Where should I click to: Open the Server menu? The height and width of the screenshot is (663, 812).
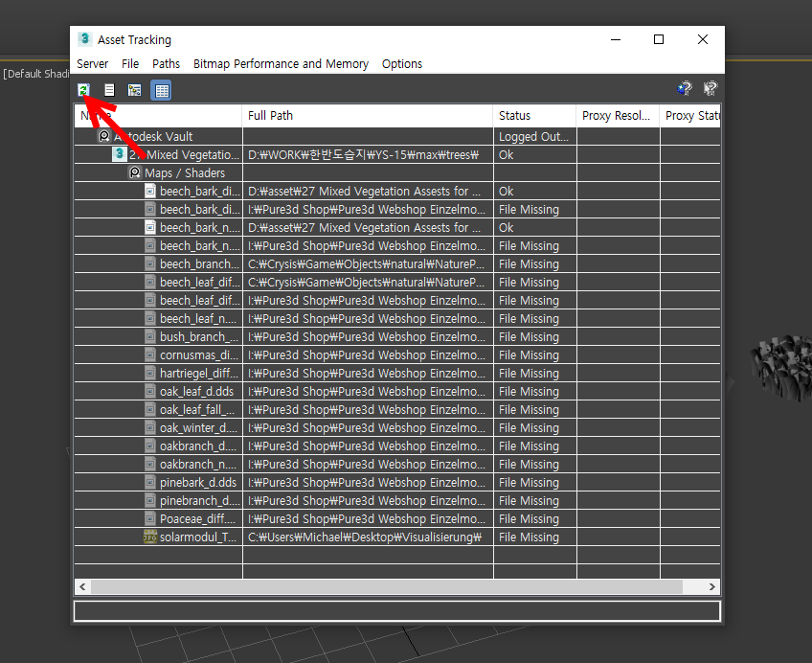pyautogui.click(x=92, y=63)
